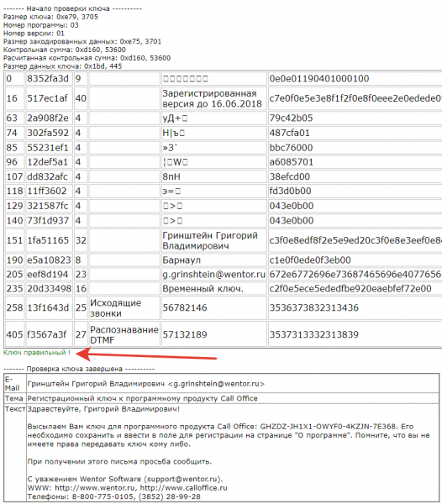Select hex value 'bbc76000'
Viewport: 442px width, 504px height.
(x=291, y=148)
